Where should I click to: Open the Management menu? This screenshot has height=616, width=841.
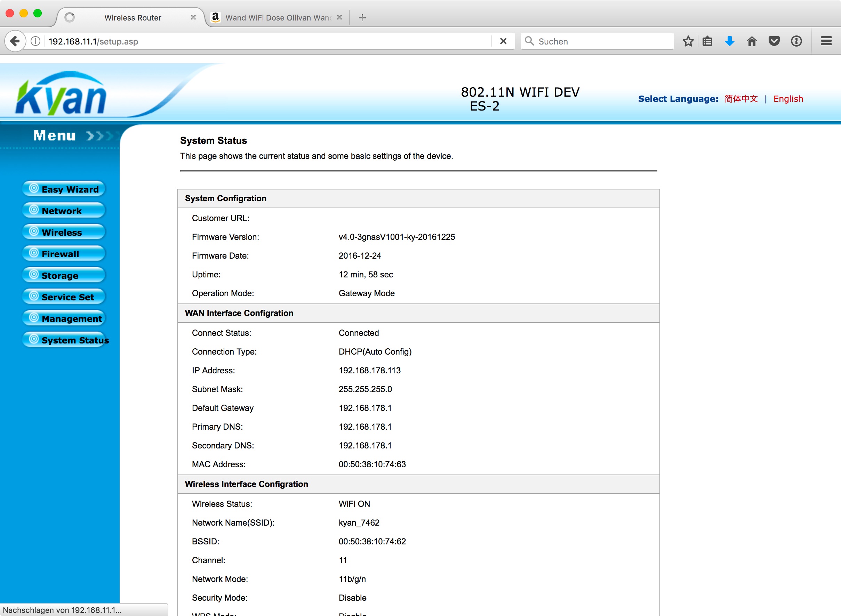(x=64, y=318)
